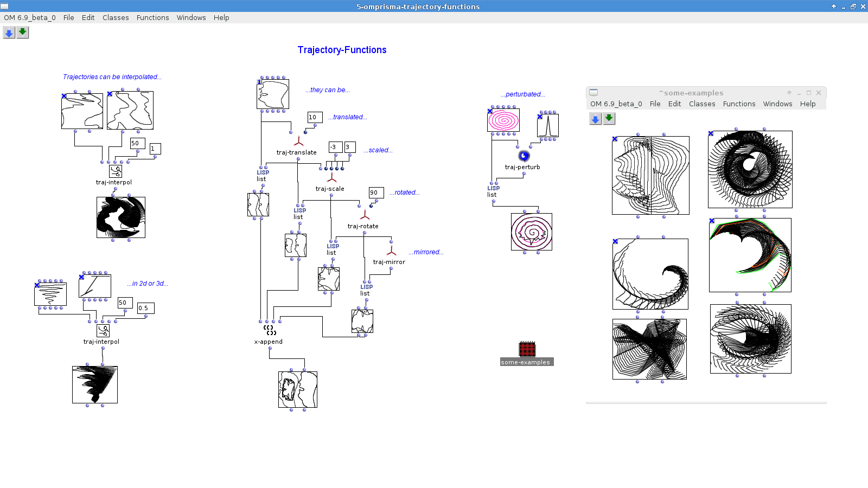This screenshot has height=488, width=868.
Task: Open the red some-examples patch icon
Action: click(x=527, y=349)
